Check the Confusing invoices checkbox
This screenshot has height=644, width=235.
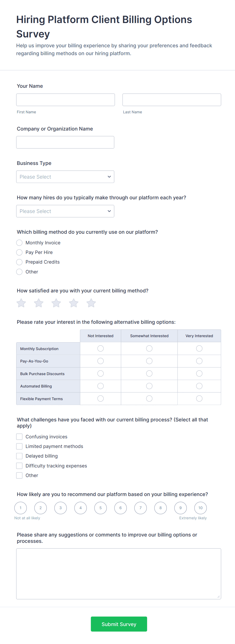pos(19,437)
